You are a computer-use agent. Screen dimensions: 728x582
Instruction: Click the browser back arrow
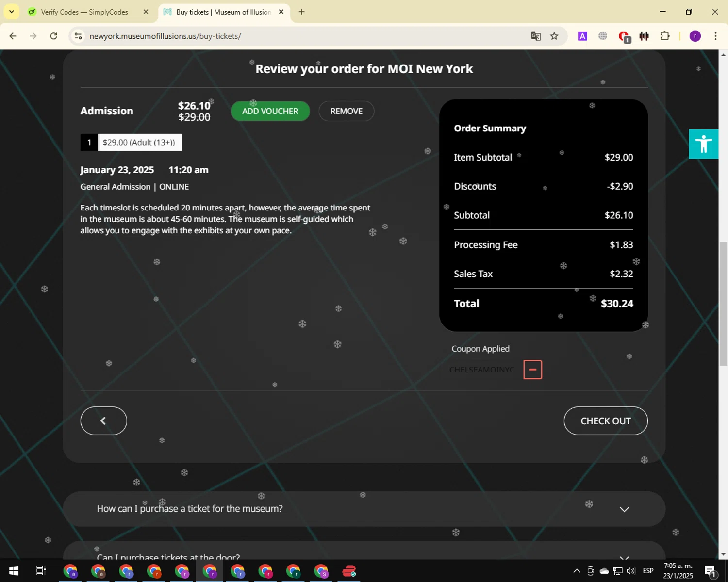13,36
